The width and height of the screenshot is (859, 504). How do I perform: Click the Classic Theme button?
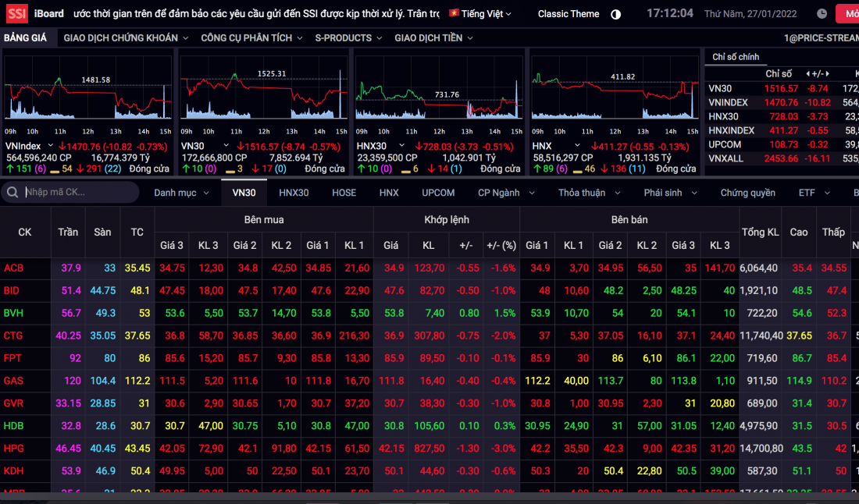click(569, 14)
